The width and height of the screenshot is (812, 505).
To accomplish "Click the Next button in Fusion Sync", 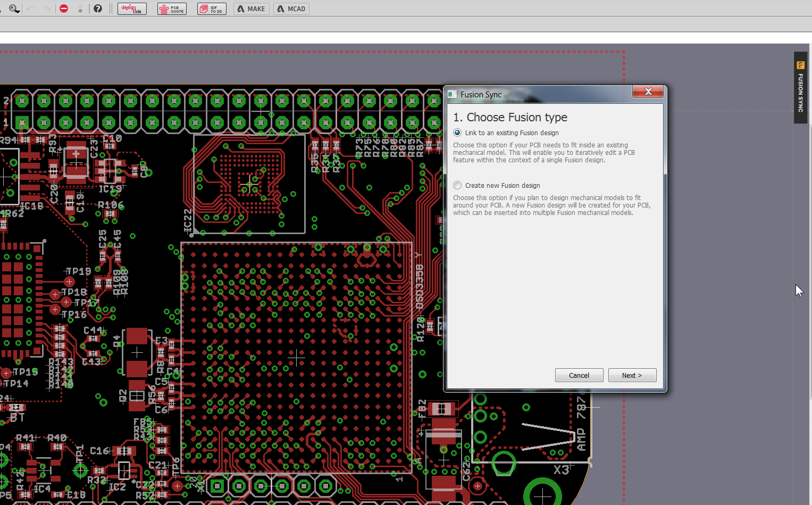I will pyautogui.click(x=632, y=375).
